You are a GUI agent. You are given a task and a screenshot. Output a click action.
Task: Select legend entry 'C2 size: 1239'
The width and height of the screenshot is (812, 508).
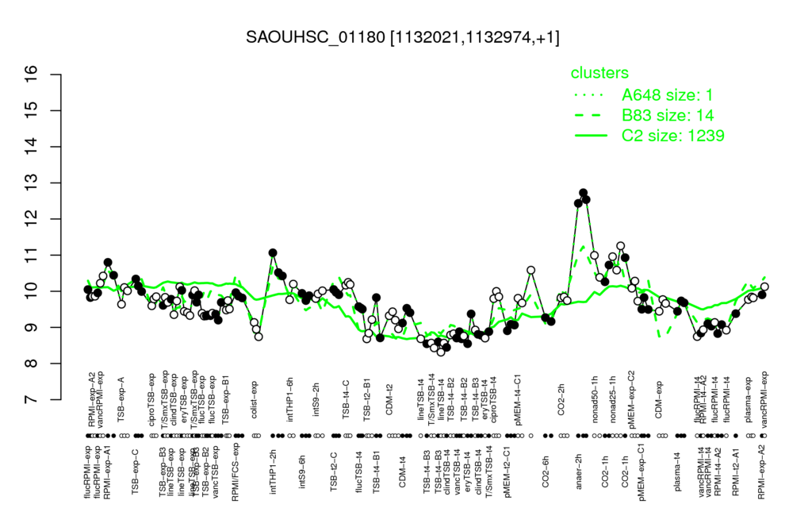click(x=673, y=135)
